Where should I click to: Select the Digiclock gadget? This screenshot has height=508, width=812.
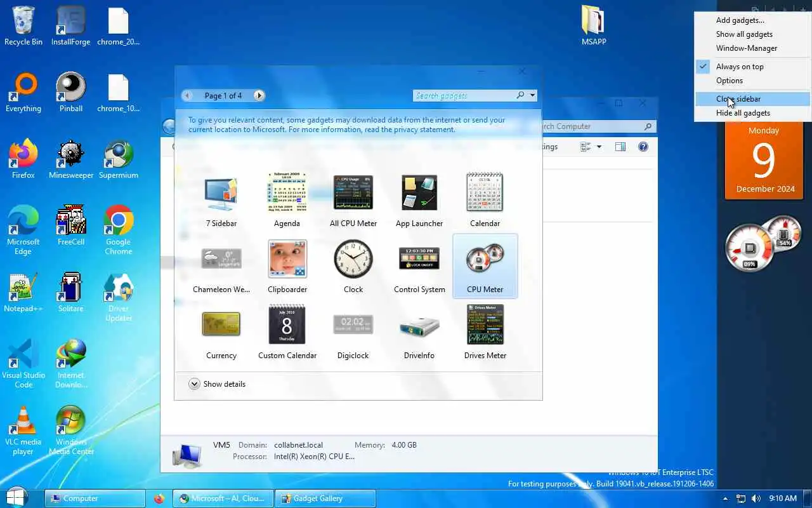[353, 332]
